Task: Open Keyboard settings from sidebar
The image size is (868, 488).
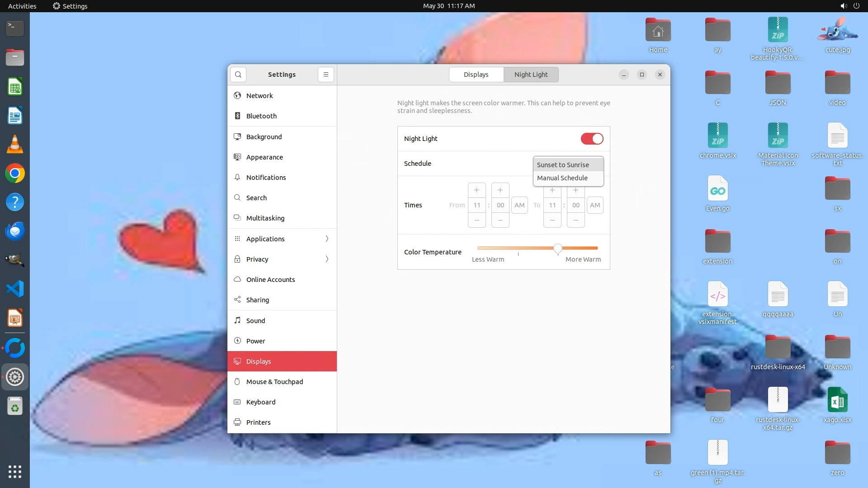Action: tap(260, 402)
